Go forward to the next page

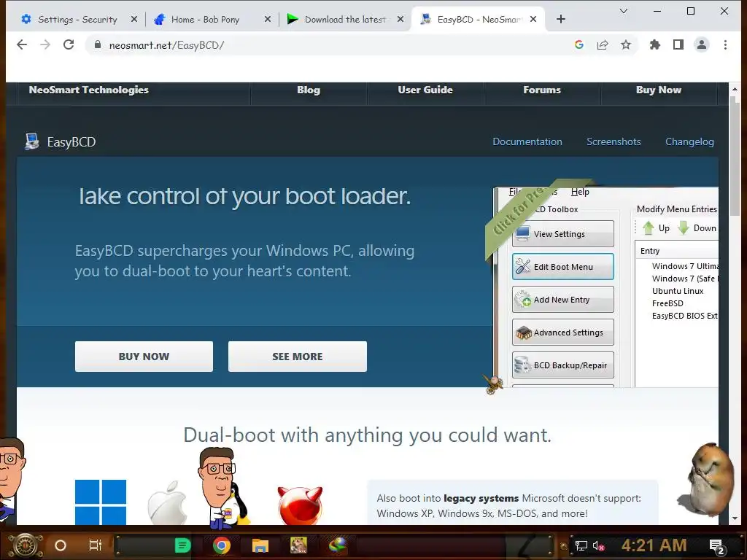tap(45, 44)
